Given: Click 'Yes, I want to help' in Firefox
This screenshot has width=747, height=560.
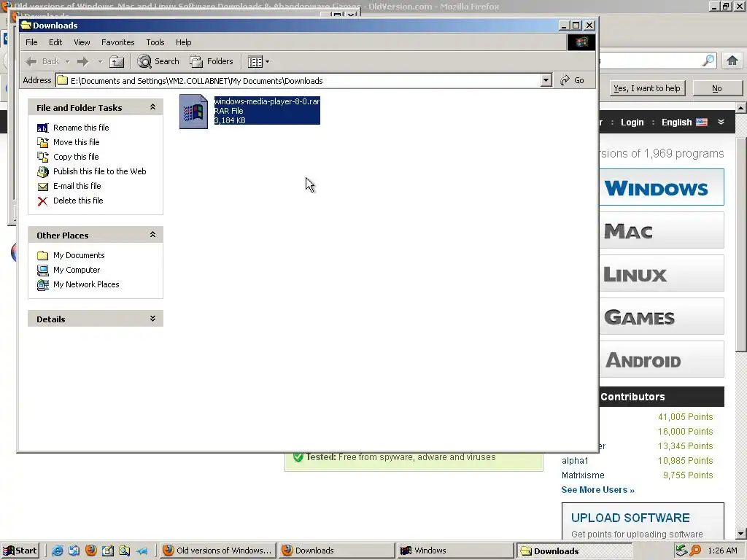Looking at the screenshot, I should tap(646, 88).
